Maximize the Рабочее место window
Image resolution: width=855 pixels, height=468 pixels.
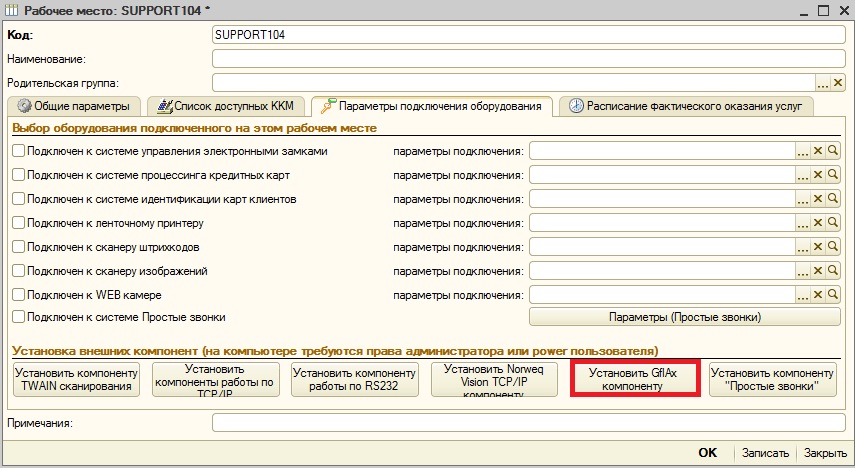point(824,10)
